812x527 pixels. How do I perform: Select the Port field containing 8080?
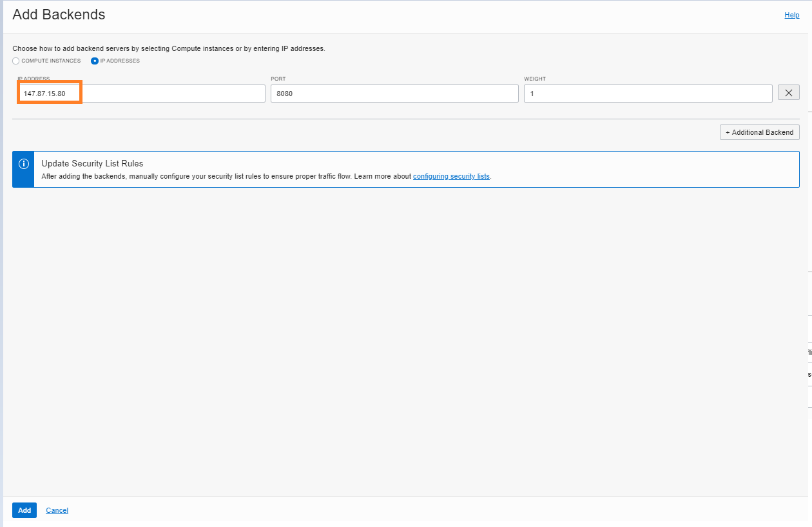click(x=394, y=93)
